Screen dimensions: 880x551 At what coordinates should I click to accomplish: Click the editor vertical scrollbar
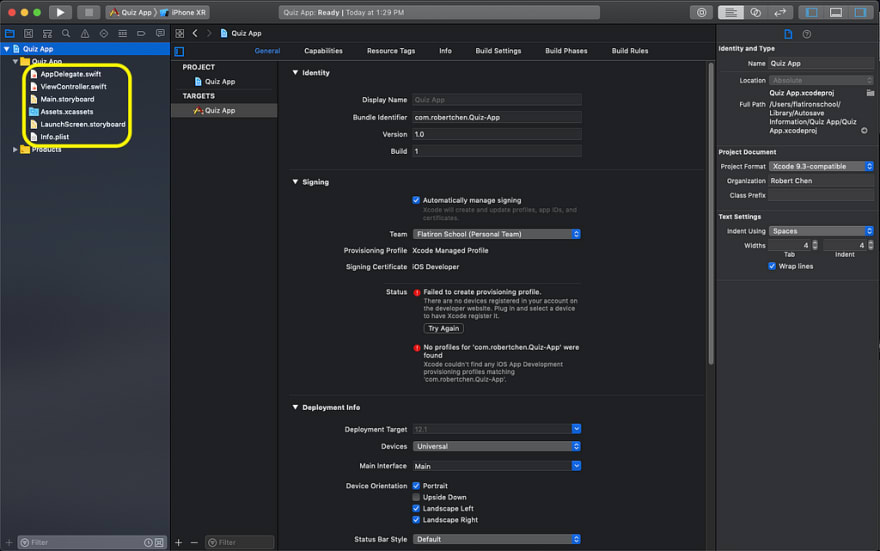click(x=711, y=213)
